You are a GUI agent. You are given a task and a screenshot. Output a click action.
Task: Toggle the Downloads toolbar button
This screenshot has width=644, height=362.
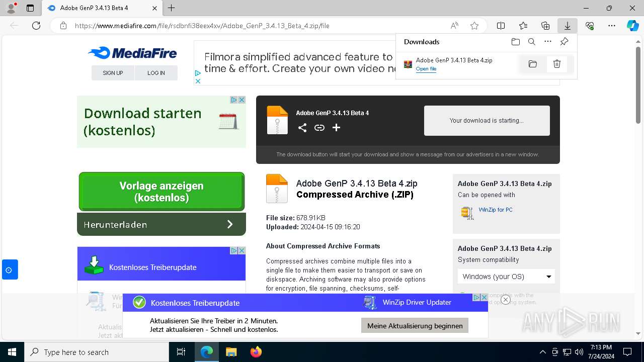pos(568,26)
